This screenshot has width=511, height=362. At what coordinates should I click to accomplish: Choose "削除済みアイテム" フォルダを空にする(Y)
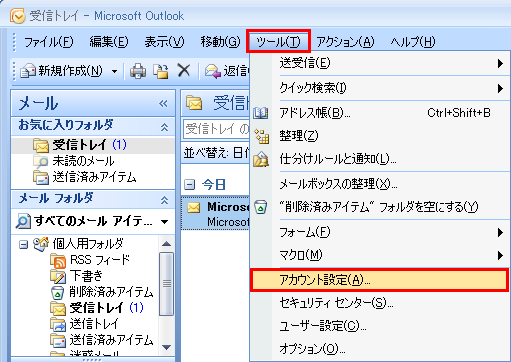(380, 207)
